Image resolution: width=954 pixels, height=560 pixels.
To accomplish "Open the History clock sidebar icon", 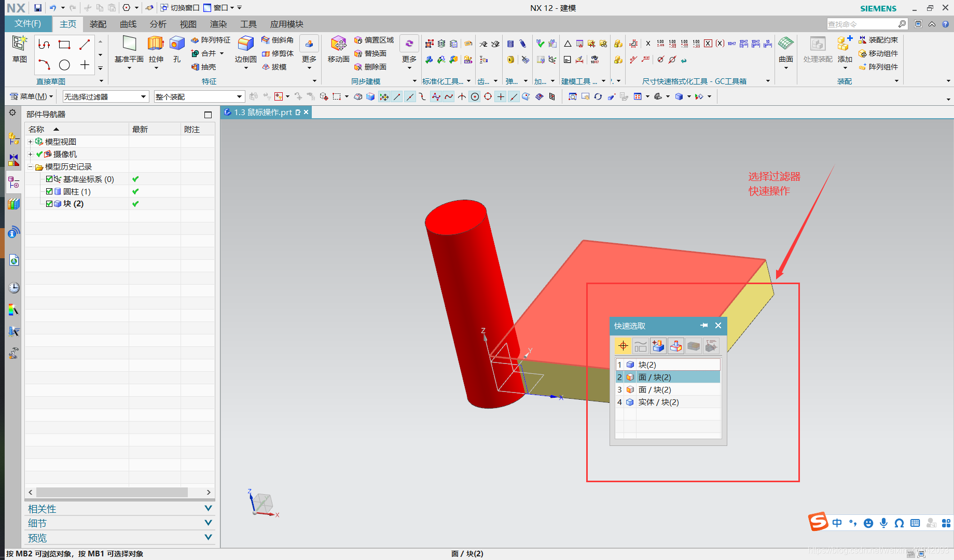I will tap(14, 288).
